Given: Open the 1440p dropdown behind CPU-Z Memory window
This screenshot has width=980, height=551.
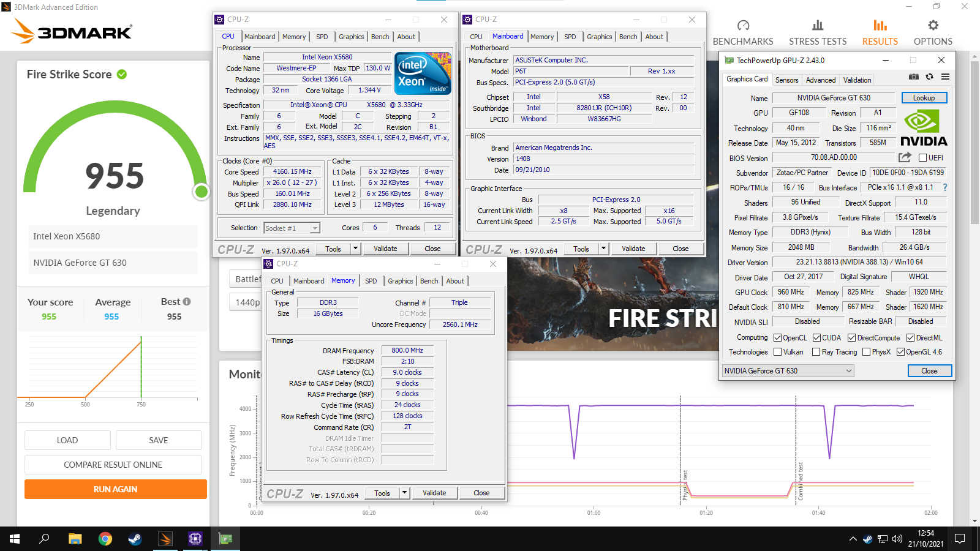Looking at the screenshot, I should coord(246,302).
